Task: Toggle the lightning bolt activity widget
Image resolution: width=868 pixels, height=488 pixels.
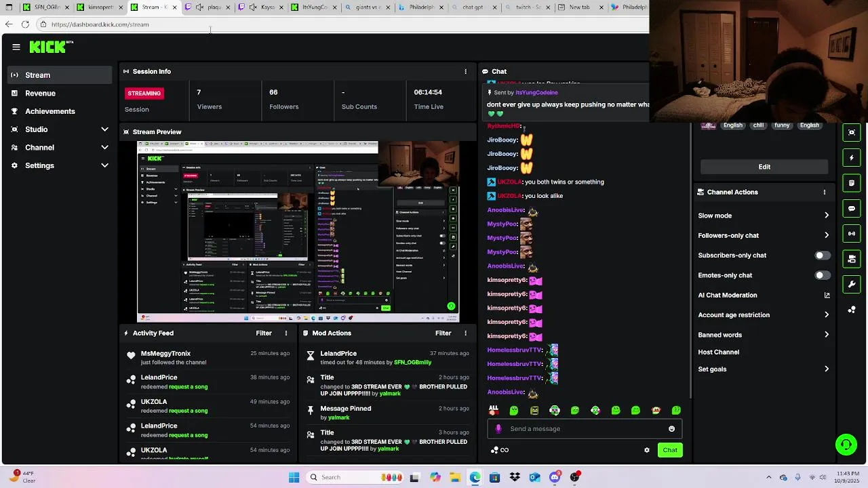Action: [x=852, y=158]
